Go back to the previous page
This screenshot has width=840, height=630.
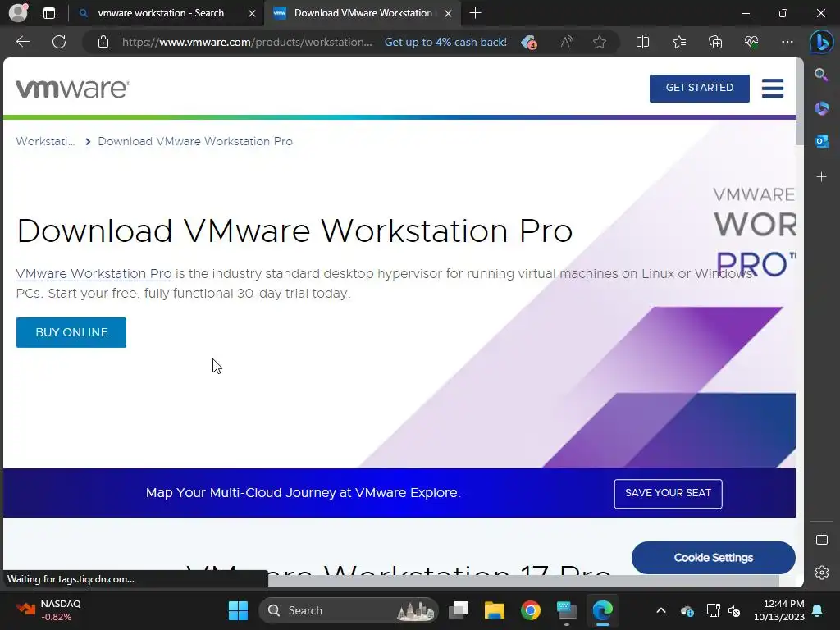tap(22, 42)
